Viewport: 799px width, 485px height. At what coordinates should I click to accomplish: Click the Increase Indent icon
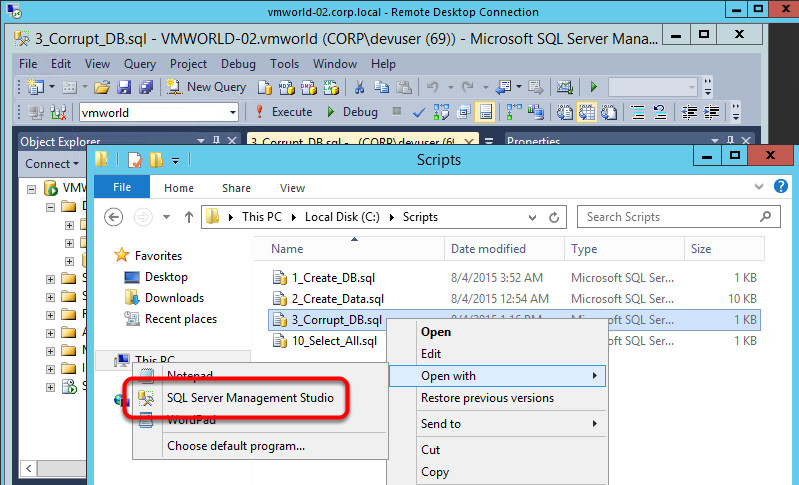(x=711, y=112)
